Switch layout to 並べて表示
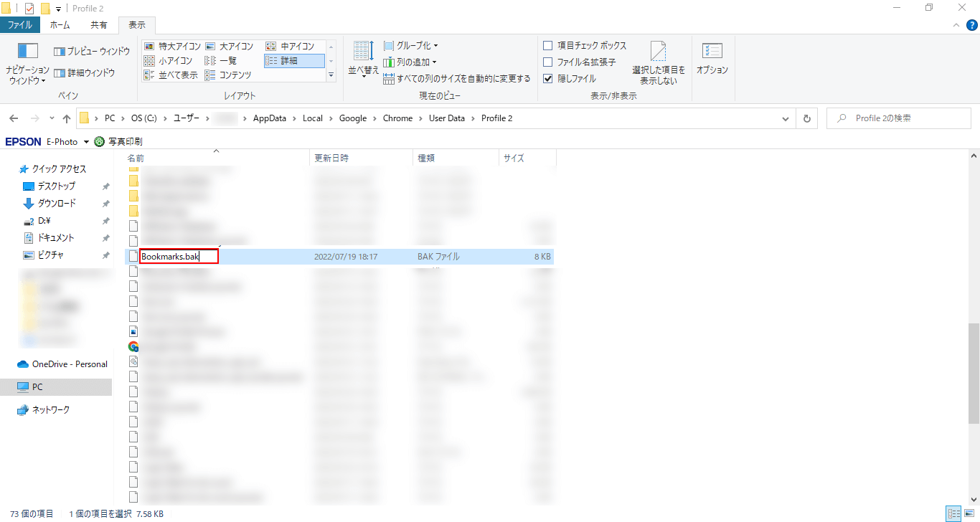The width and height of the screenshot is (980, 522). coord(171,75)
